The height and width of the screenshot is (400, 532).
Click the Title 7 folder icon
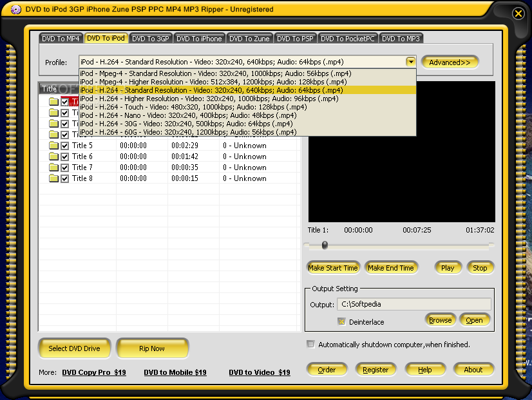point(53,167)
